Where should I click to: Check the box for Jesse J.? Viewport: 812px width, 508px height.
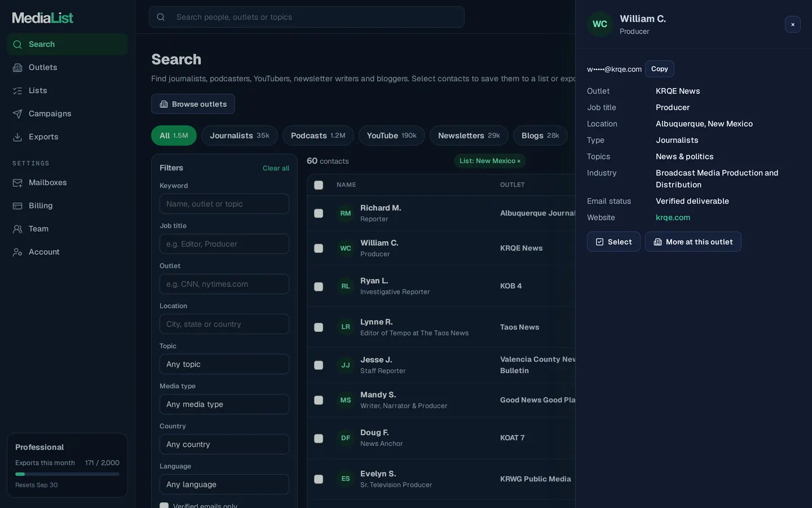[319, 365]
